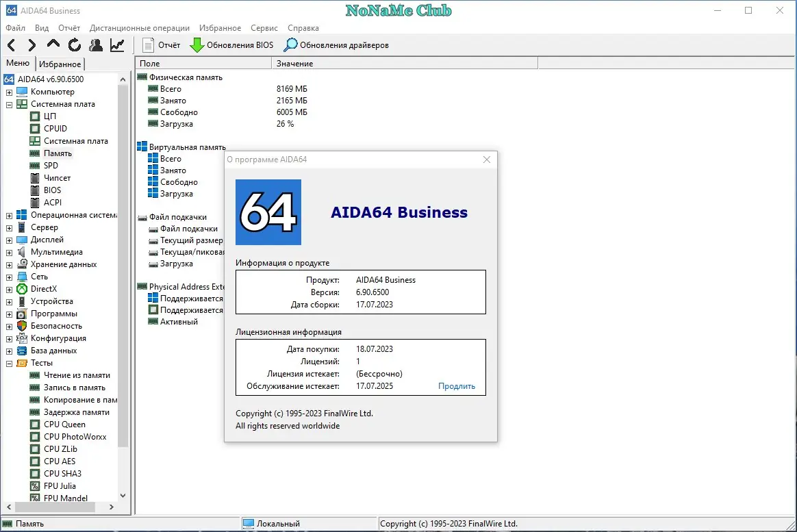Select Запись в память test
This screenshot has height=532, width=797.
[x=74, y=388]
